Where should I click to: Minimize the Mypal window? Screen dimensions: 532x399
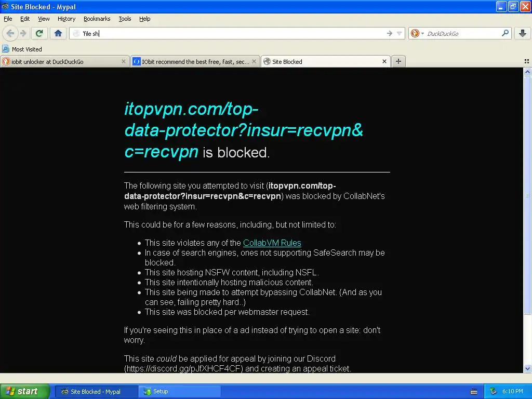click(501, 6)
